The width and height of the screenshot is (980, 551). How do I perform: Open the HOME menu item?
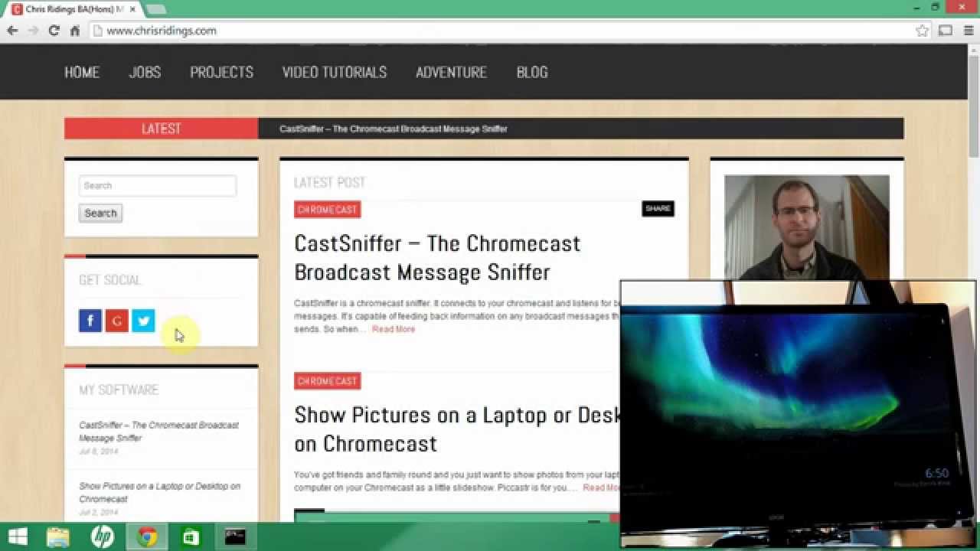(82, 72)
